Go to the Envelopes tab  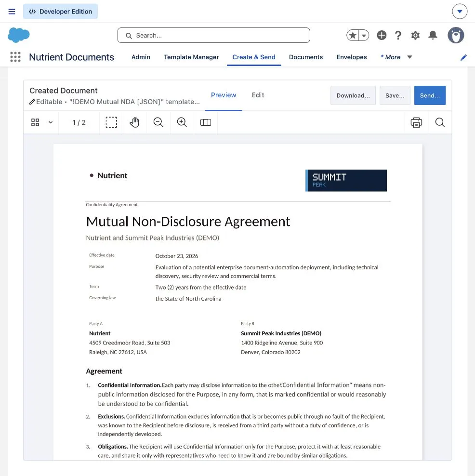[x=352, y=57]
